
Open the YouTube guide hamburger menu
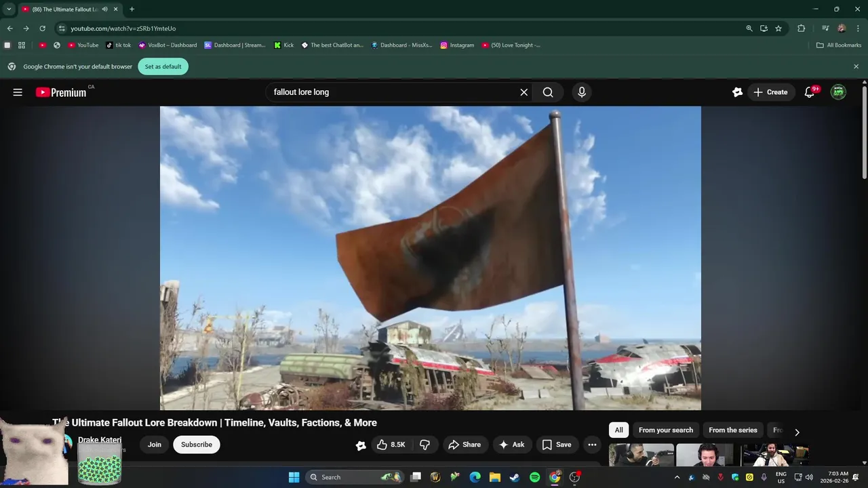tap(18, 92)
